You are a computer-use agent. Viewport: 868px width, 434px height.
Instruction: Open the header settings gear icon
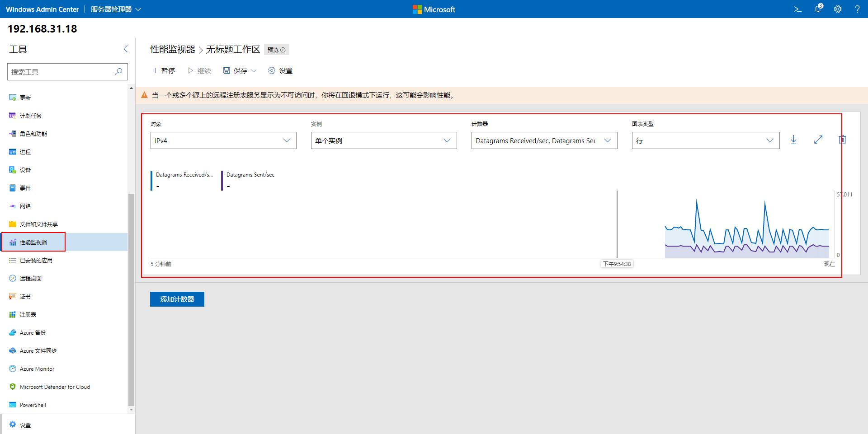coord(838,9)
